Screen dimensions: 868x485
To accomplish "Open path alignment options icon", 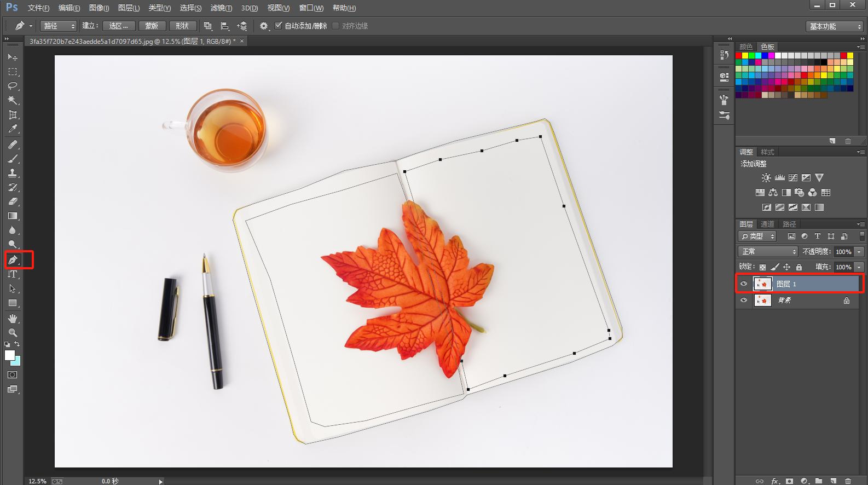I will [224, 26].
